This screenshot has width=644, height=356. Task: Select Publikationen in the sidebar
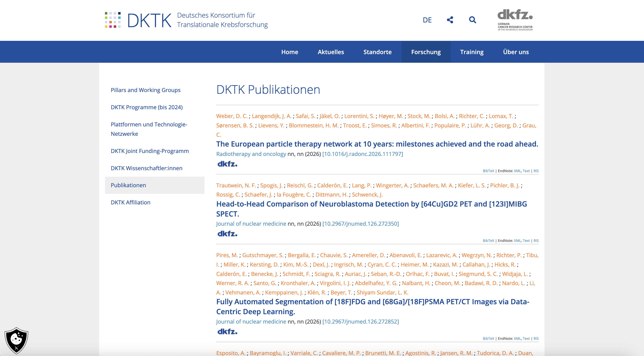[x=155, y=185]
